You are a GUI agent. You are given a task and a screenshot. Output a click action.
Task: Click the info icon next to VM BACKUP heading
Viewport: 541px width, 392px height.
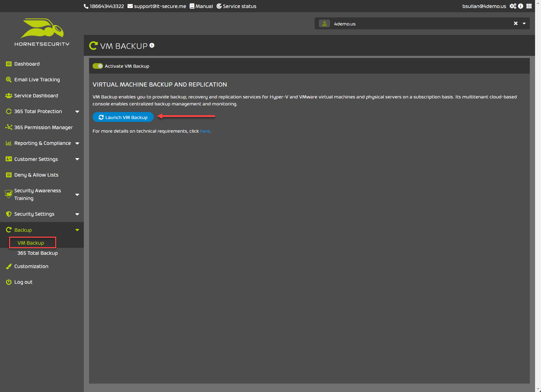pyautogui.click(x=152, y=45)
